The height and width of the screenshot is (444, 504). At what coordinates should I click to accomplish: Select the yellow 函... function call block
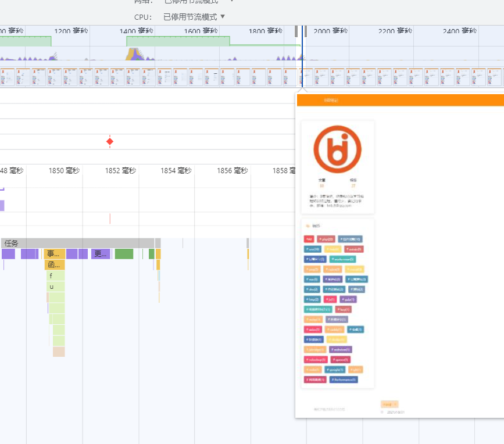point(55,265)
